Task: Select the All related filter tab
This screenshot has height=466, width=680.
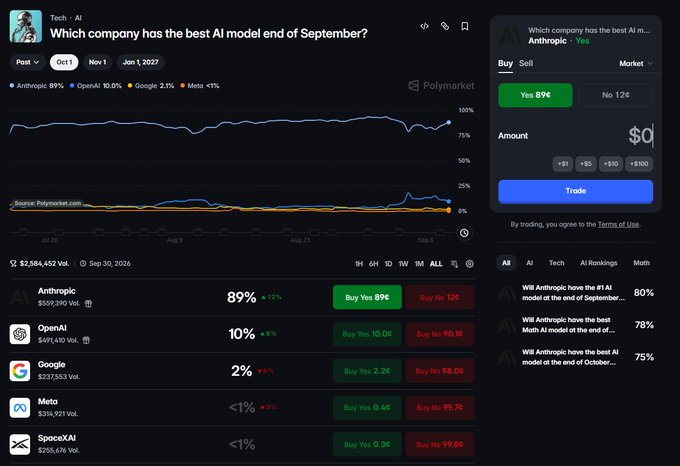Action: tap(506, 263)
